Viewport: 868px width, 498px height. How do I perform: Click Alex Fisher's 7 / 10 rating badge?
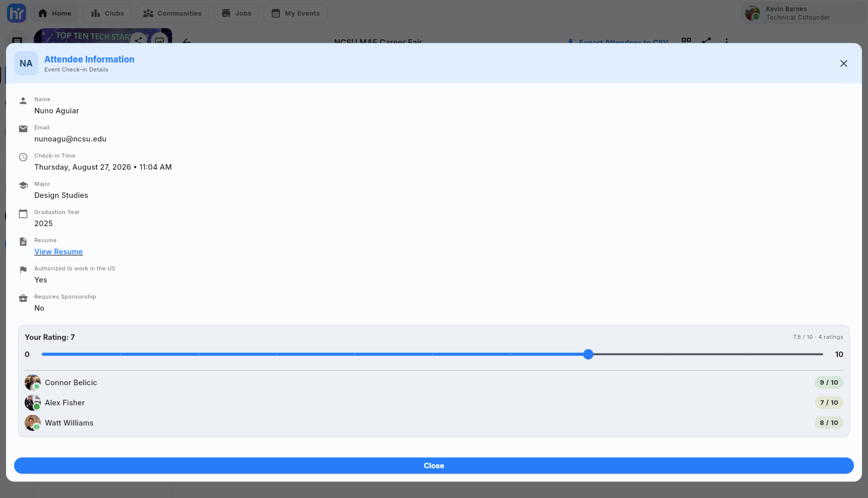tap(829, 403)
